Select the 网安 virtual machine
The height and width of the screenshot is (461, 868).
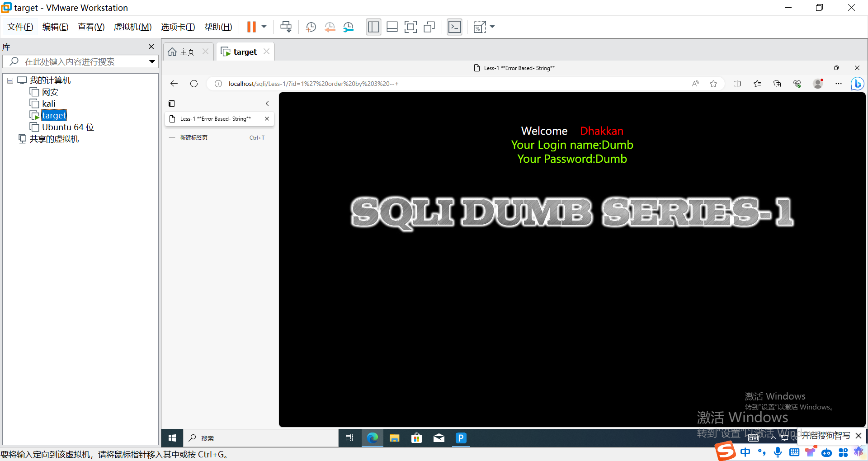[44, 92]
